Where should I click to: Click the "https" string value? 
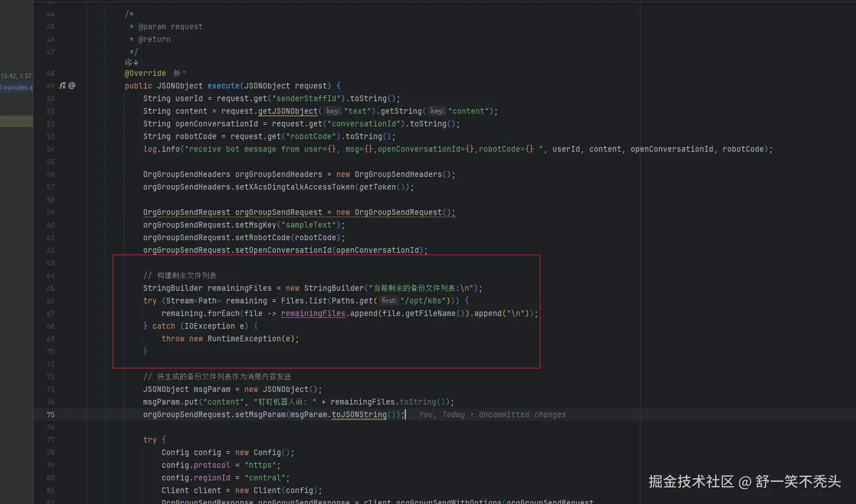[x=260, y=465]
